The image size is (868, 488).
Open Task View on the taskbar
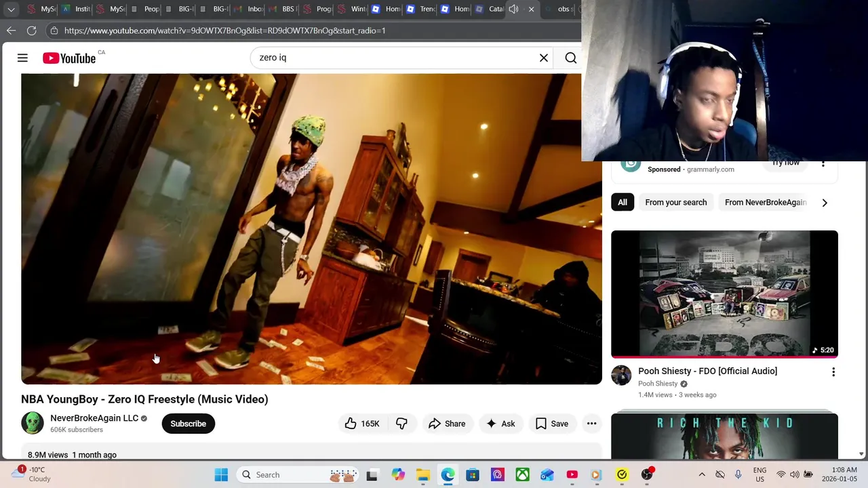pos(372,475)
